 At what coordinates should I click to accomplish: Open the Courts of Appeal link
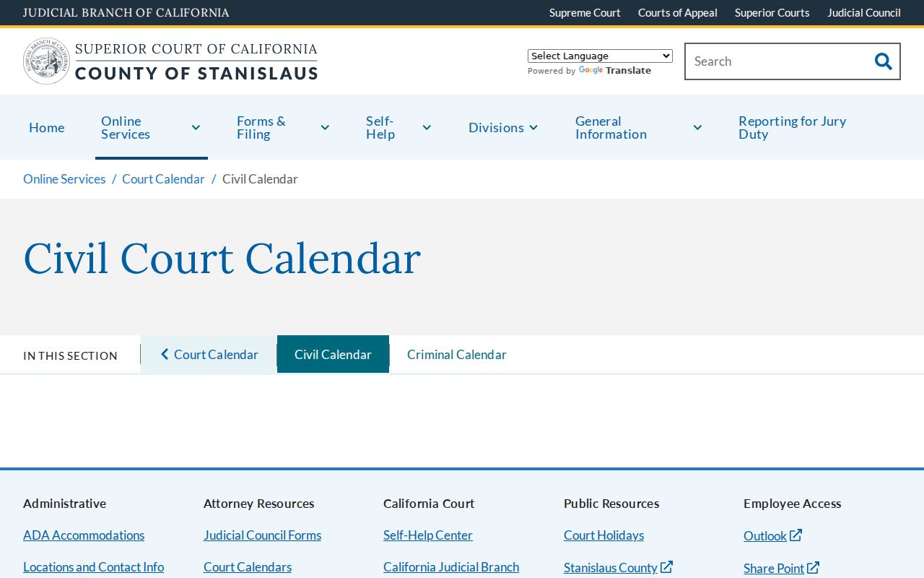(678, 12)
